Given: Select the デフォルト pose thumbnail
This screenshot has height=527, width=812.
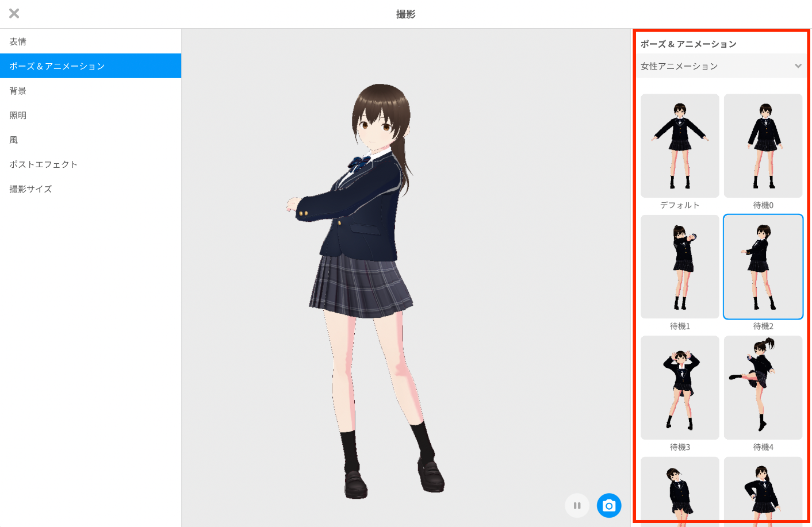Looking at the screenshot, I should [680, 146].
